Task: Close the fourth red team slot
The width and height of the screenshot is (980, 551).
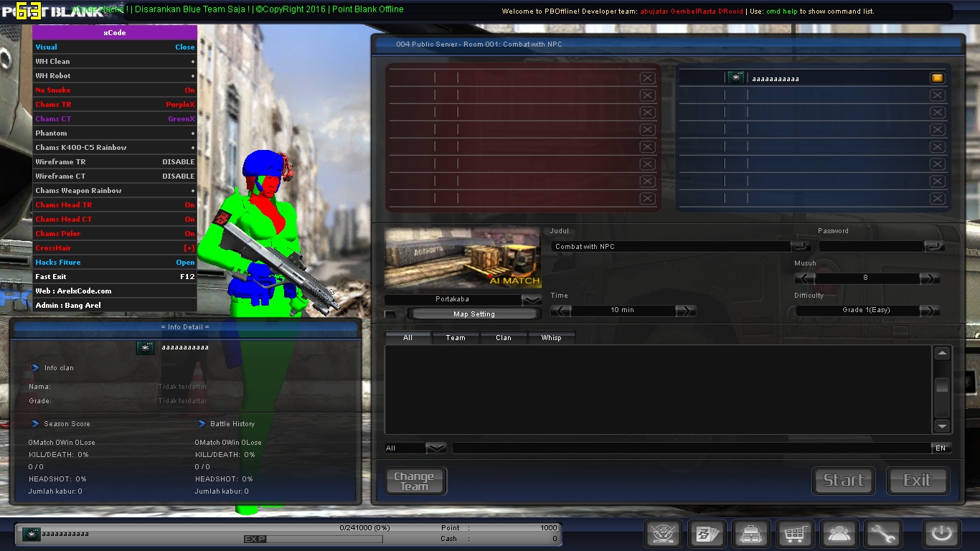Action: [647, 130]
